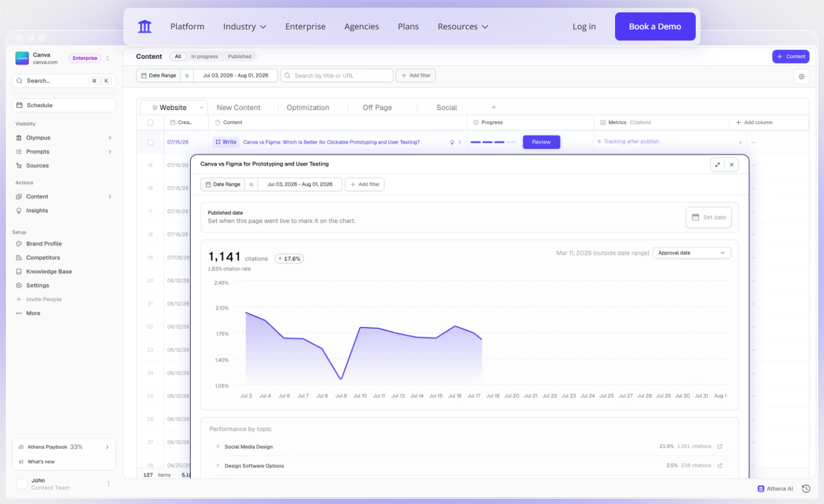The image size is (824, 504).
Task: Click the Olympus temple icon in sidebar
Action: (x=19, y=138)
